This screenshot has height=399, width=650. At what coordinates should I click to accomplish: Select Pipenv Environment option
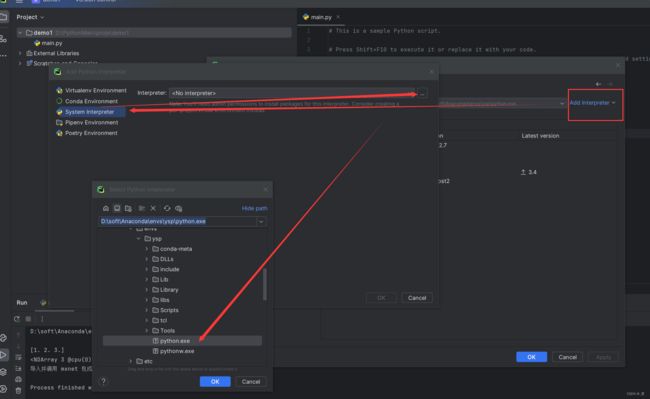coord(87,123)
